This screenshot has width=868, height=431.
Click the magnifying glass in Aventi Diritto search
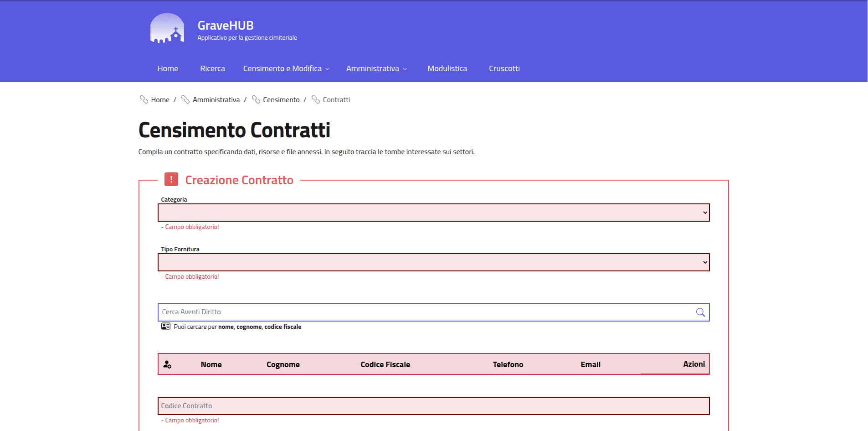(700, 312)
